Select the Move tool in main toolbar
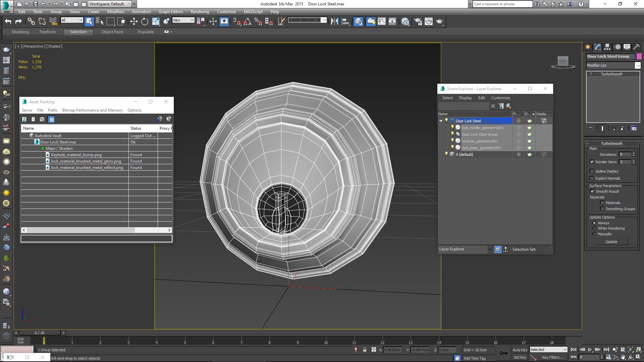This screenshot has height=362, width=644. point(134,21)
